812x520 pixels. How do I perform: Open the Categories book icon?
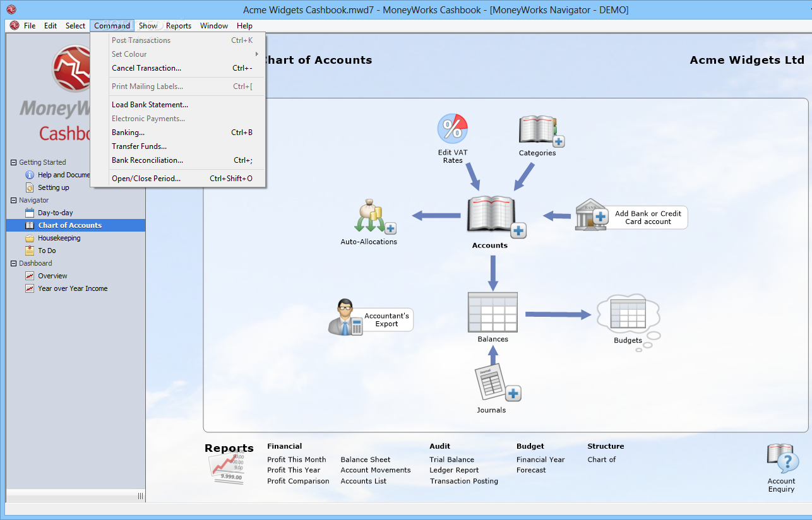point(541,131)
